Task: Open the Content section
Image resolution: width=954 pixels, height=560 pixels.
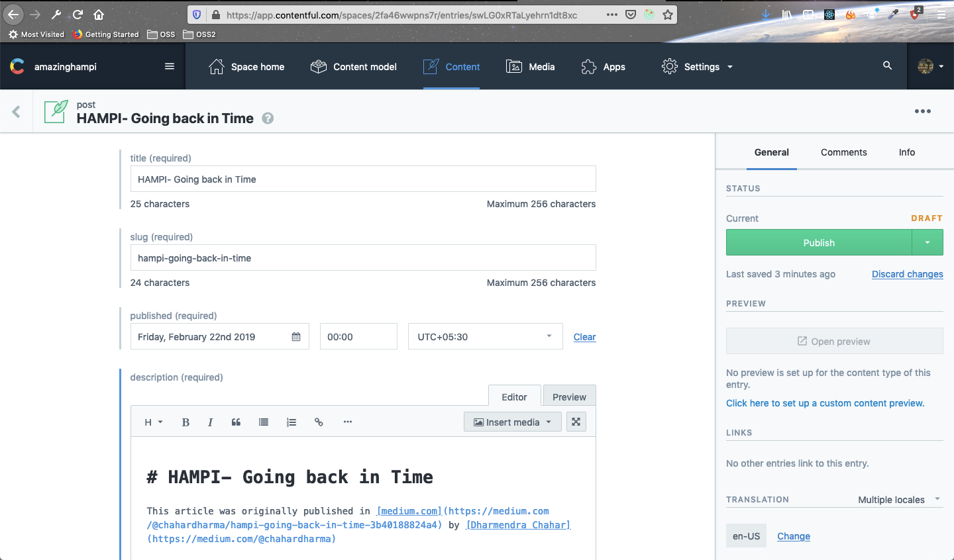Action: (x=451, y=66)
